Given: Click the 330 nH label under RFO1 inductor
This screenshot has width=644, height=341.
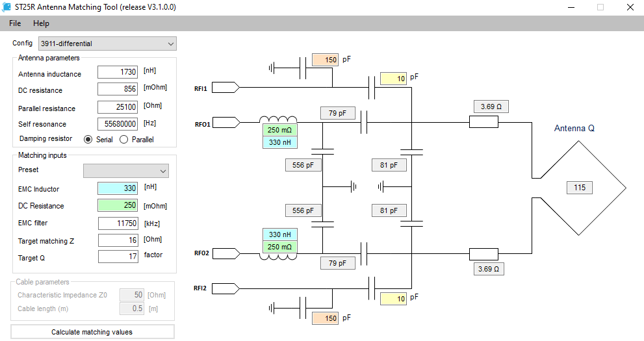Looking at the screenshot, I should pos(279,142).
